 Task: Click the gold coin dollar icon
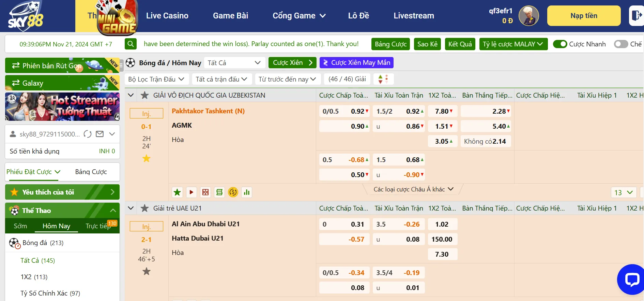pyautogui.click(x=233, y=192)
